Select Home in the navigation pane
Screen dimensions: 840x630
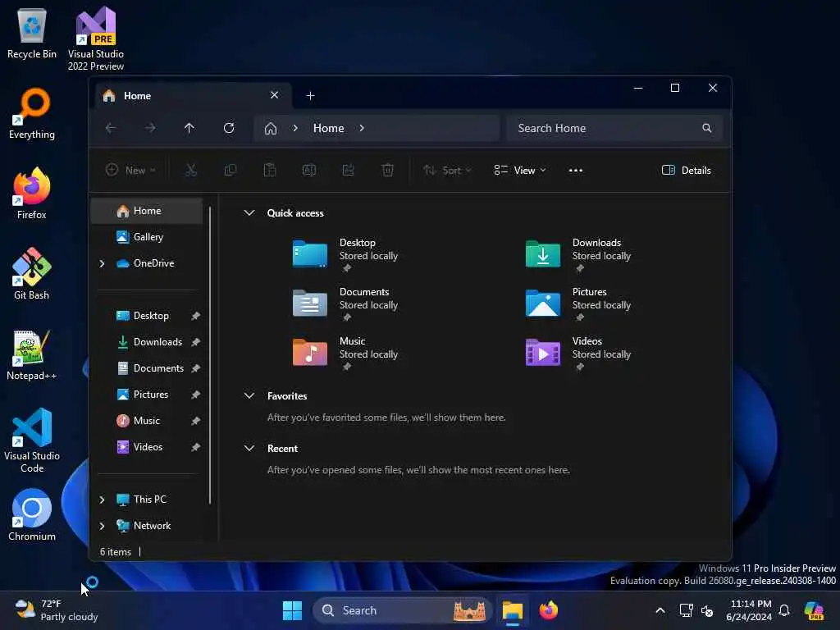[x=147, y=211]
